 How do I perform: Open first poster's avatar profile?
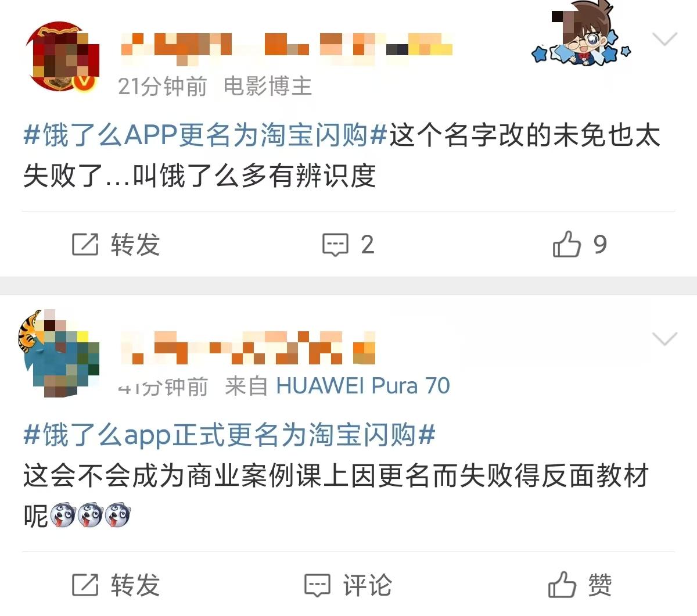[62, 57]
